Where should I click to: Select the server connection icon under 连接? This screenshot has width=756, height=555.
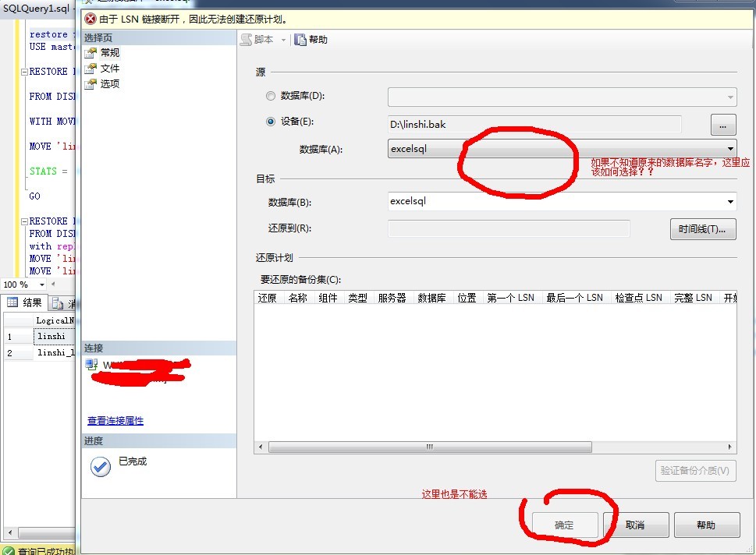(x=92, y=363)
